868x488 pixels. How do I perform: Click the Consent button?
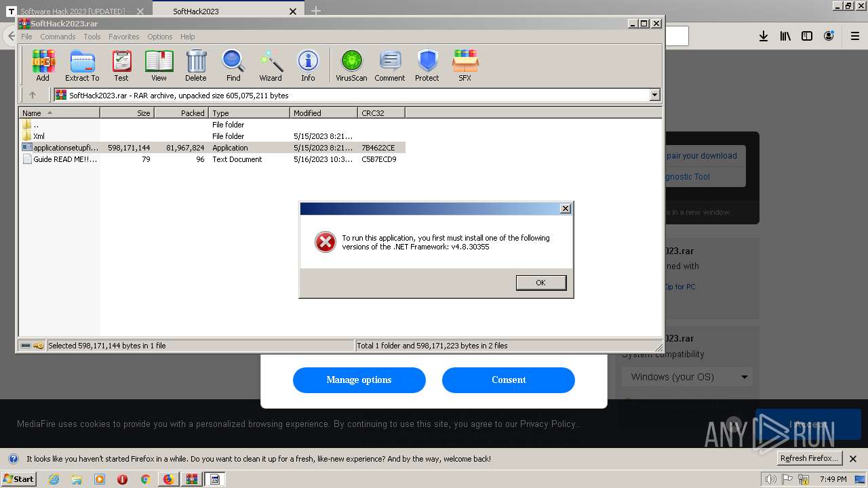click(509, 380)
